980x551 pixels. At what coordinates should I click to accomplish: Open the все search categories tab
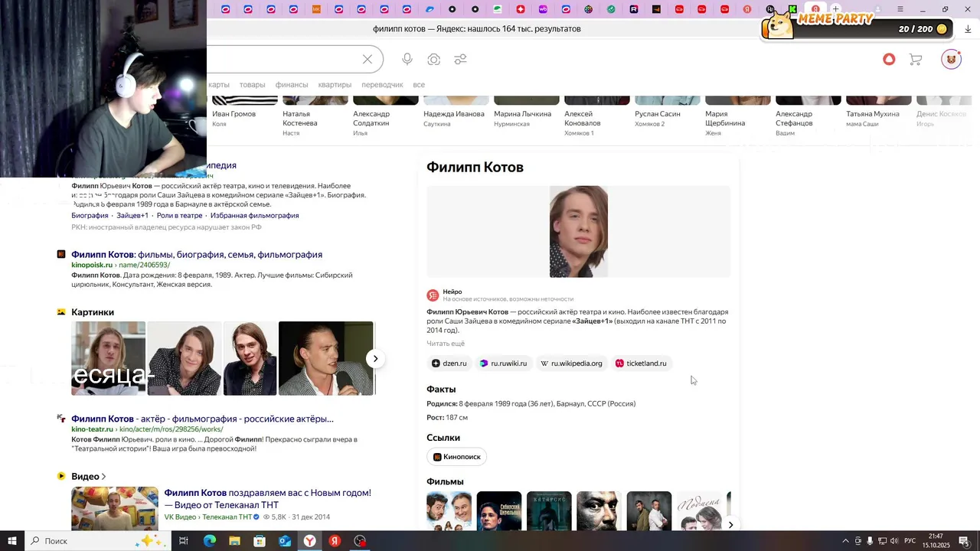pos(419,85)
